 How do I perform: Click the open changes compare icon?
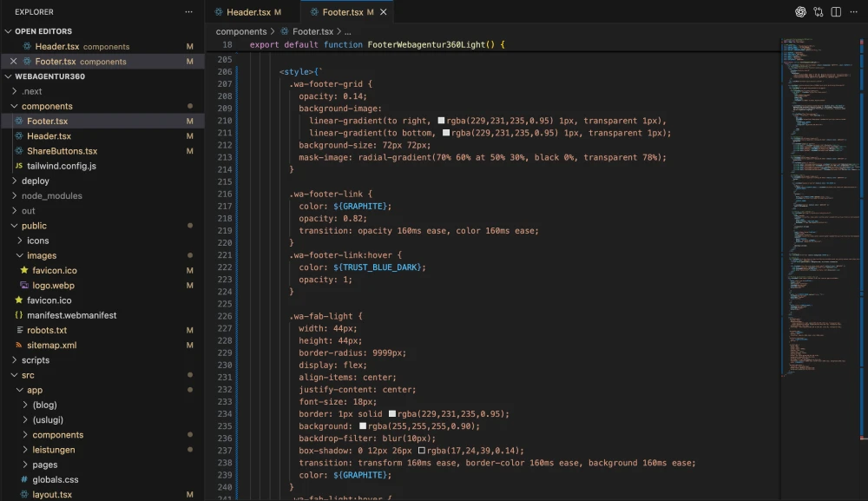pos(819,12)
